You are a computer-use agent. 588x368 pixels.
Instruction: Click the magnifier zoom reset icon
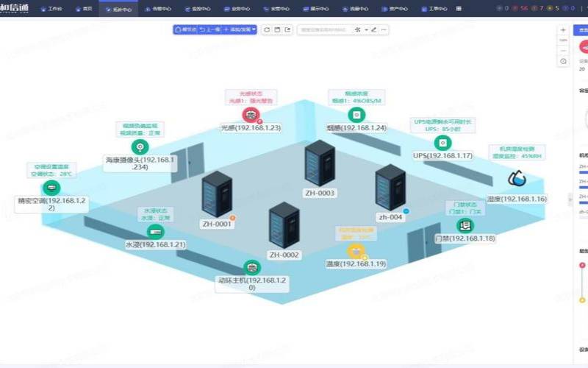click(x=563, y=61)
